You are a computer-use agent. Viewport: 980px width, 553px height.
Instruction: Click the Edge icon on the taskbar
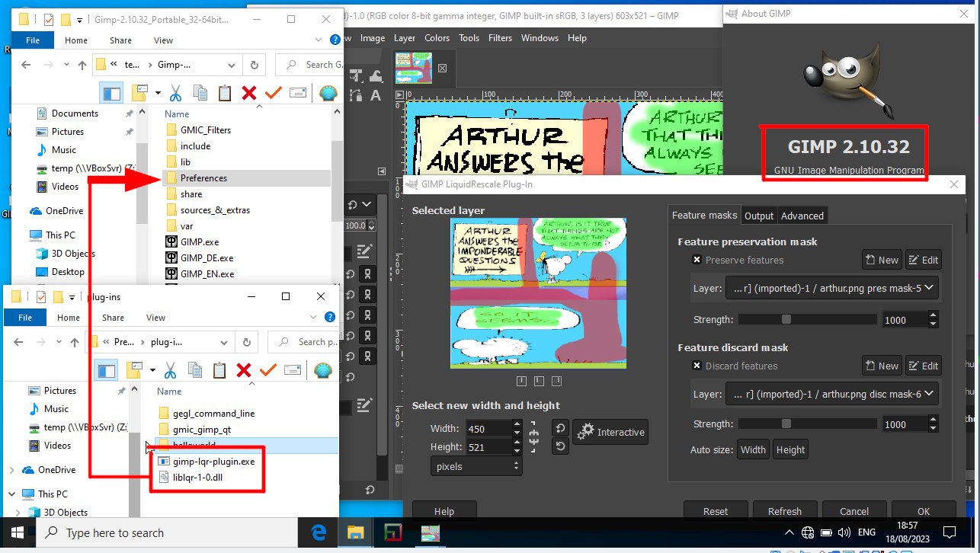coord(319,532)
